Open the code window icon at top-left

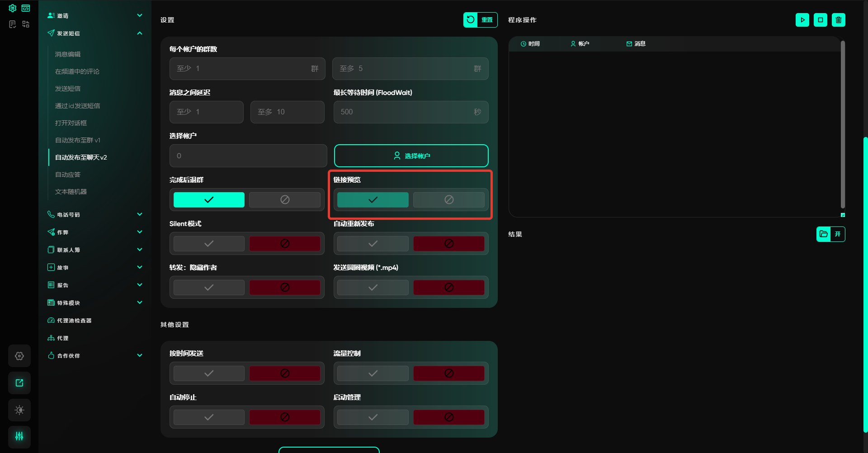(26, 8)
